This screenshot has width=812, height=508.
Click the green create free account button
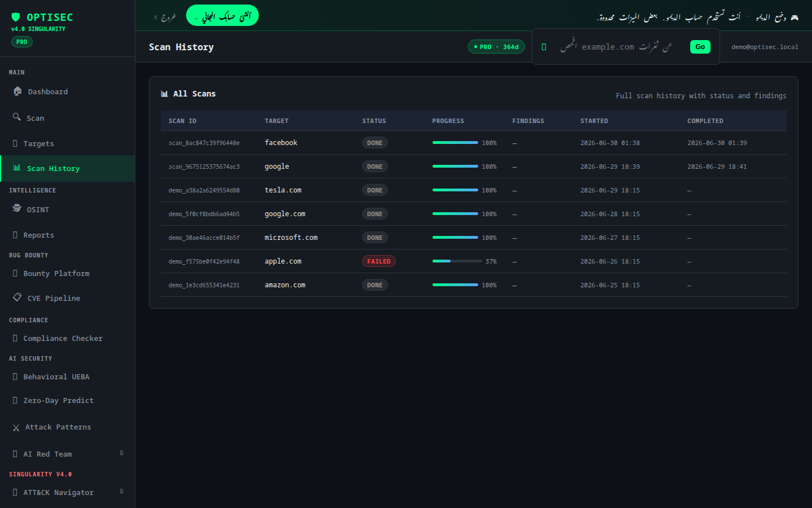point(222,15)
